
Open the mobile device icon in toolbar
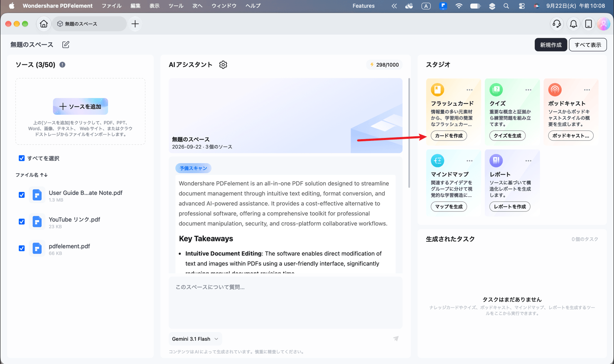coord(589,24)
